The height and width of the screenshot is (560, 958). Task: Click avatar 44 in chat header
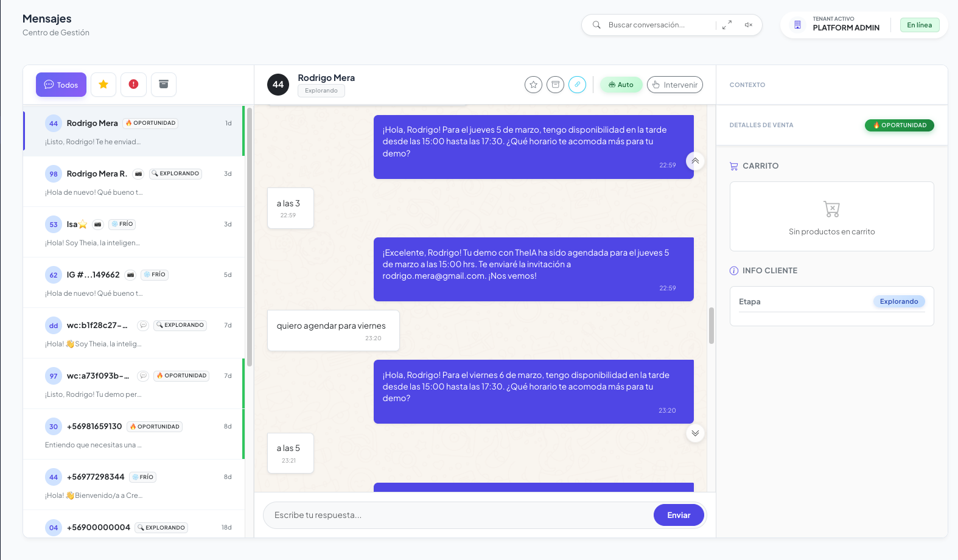pos(278,85)
